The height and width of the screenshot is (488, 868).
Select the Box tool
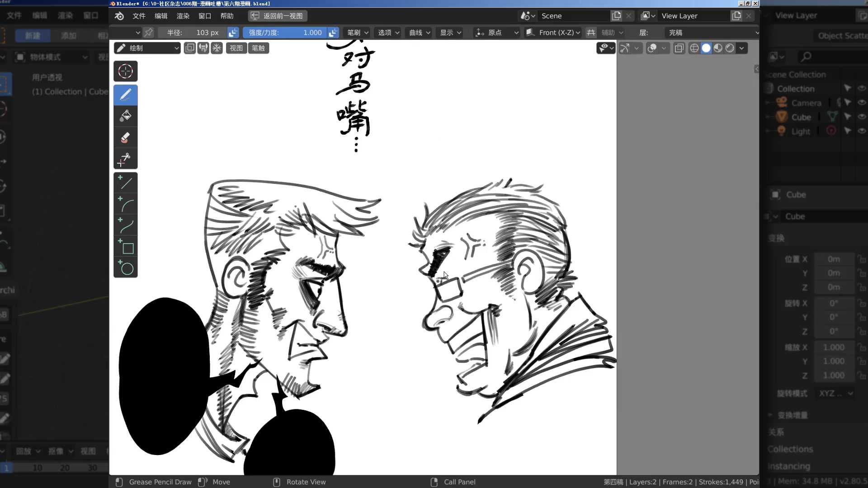pyautogui.click(x=126, y=249)
